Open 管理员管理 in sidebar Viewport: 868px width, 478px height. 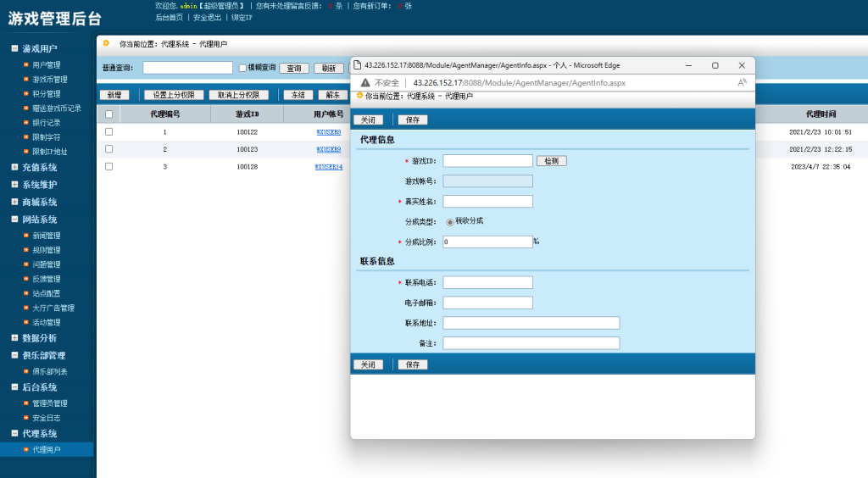tap(50, 403)
